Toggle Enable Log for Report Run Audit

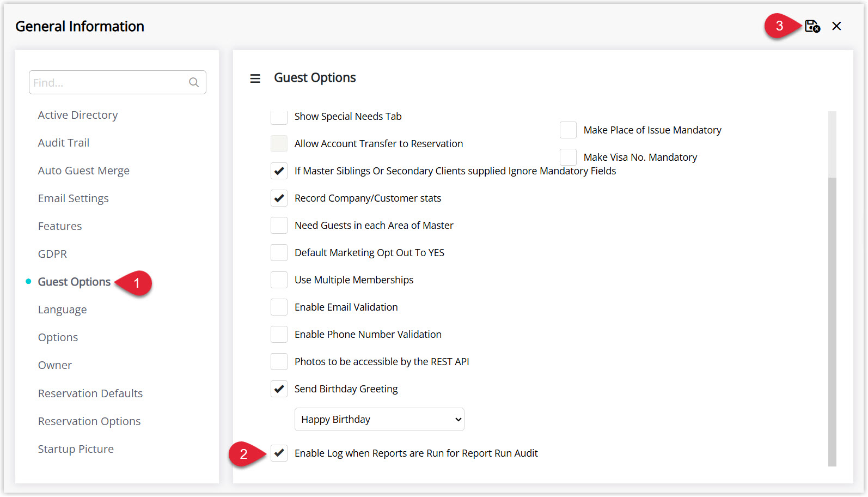(x=279, y=453)
